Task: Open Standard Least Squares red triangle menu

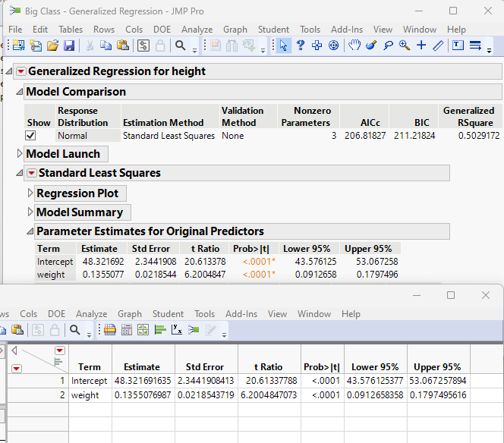Action: click(x=32, y=173)
